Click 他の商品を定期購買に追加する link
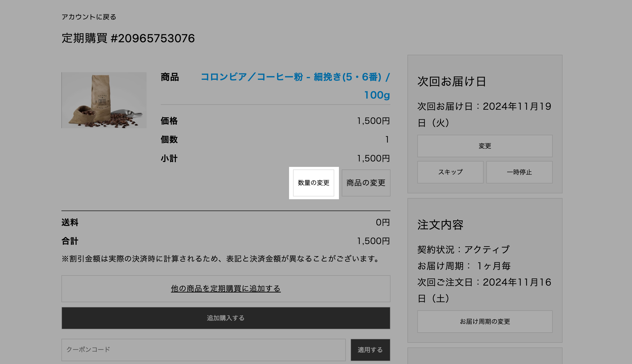This screenshot has height=364, width=632. [225, 288]
